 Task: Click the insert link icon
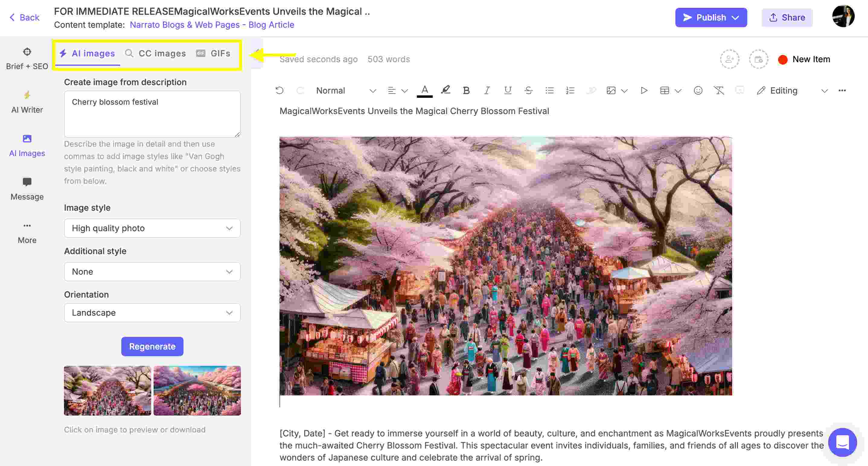coord(591,90)
